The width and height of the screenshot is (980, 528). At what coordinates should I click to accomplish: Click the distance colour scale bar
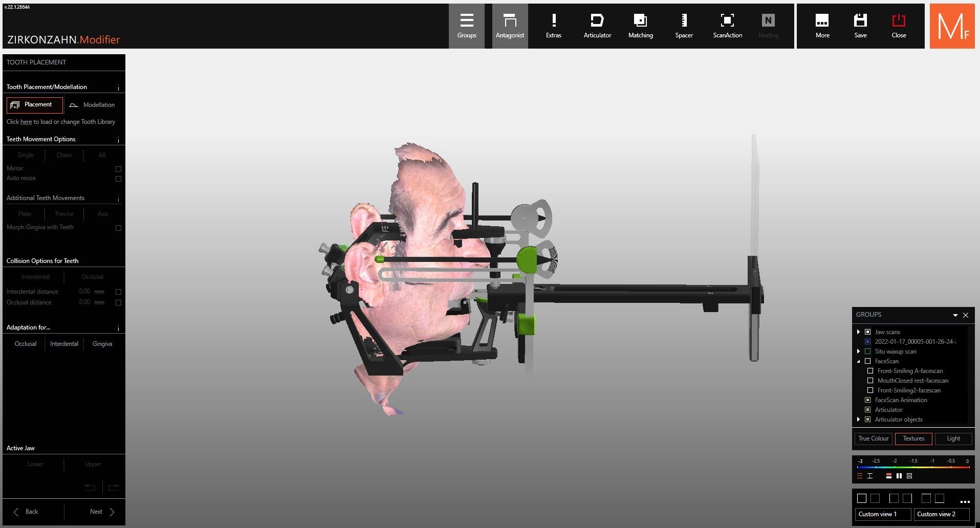coord(913,467)
